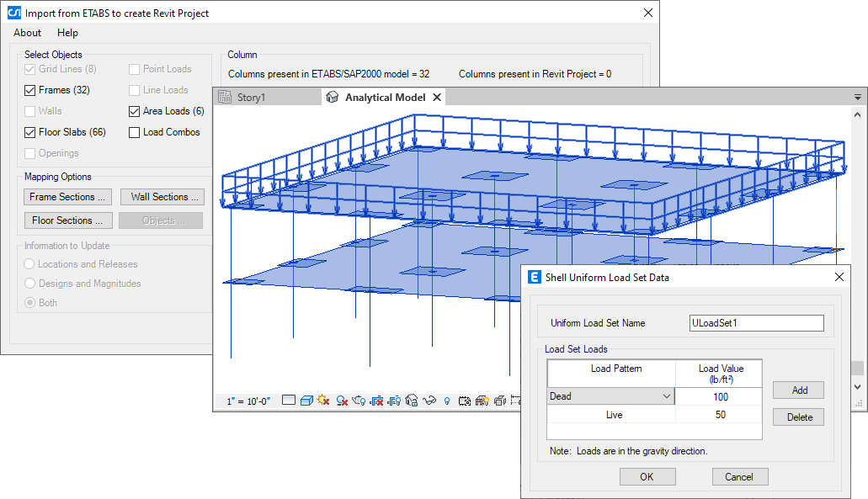Close the Analytical Model view tab
The image size is (868, 499).
[437, 98]
